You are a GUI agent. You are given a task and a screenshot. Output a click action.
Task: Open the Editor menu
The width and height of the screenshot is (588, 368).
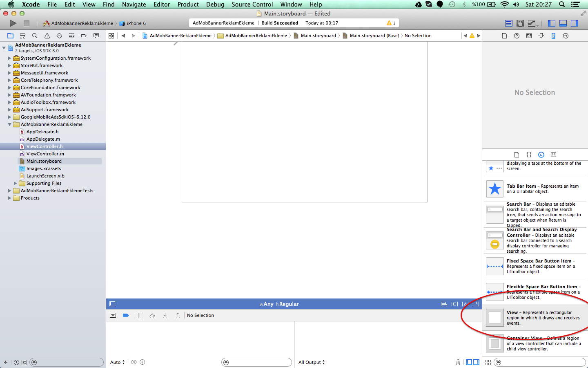point(162,4)
